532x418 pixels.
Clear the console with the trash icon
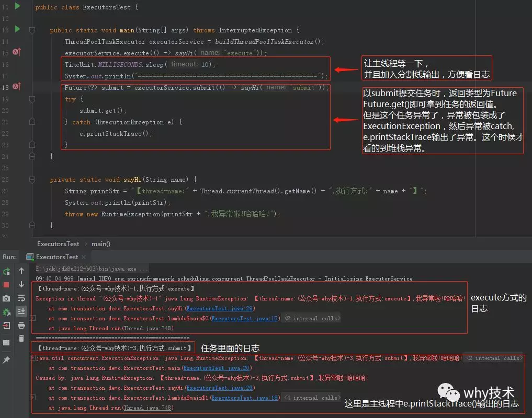point(21,339)
